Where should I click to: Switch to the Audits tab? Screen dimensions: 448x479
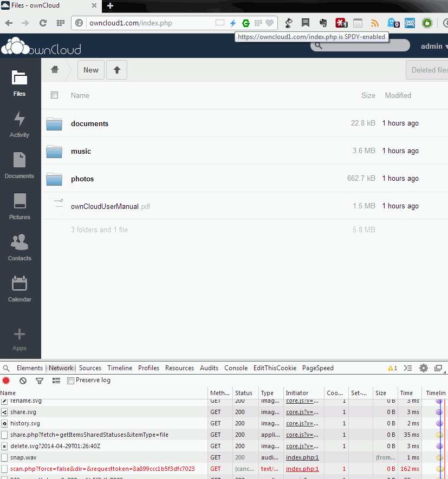(209, 368)
